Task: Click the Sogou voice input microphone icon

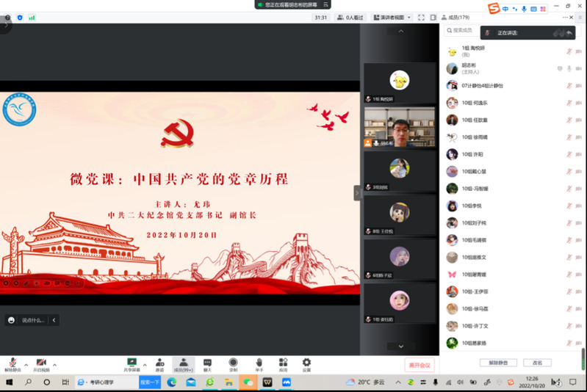Action: [524, 9]
